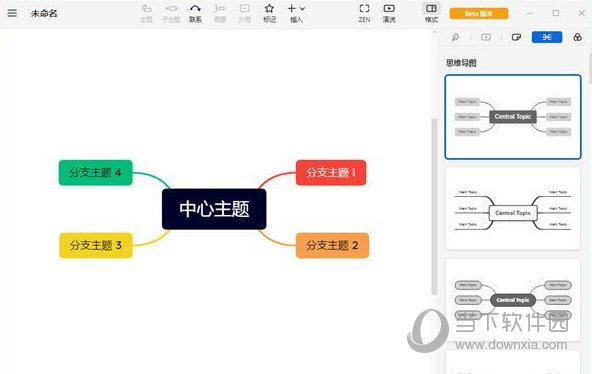Open the hamburger main menu
592x374 pixels.
tap(12, 13)
